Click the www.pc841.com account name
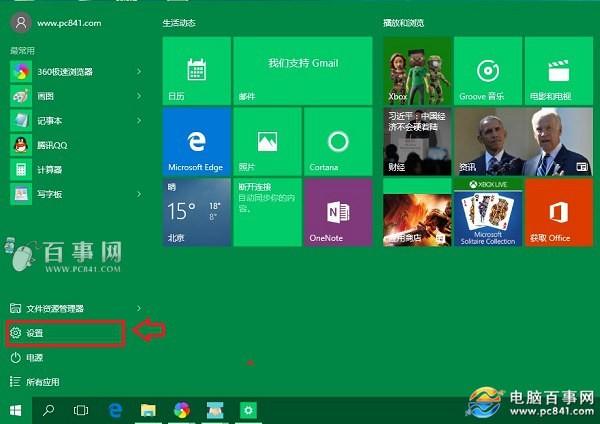Viewport: 600px width, 424px height. [x=69, y=23]
